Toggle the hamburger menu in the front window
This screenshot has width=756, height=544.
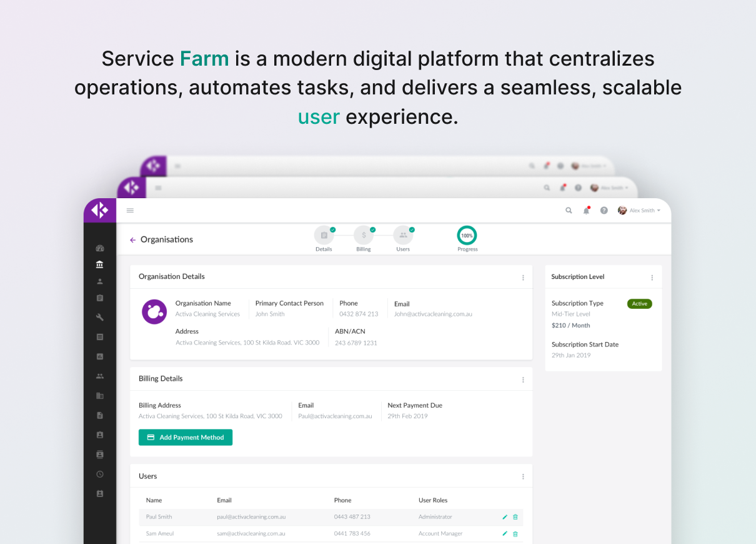(x=130, y=211)
